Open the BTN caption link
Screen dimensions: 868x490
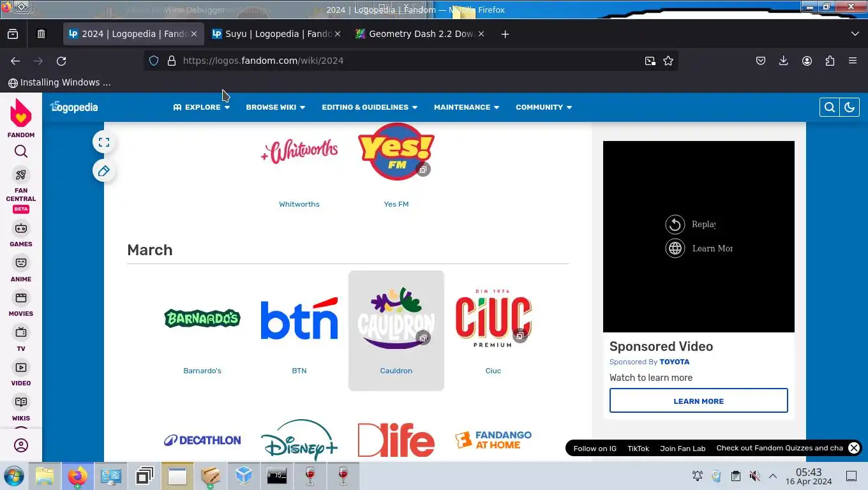coord(299,371)
